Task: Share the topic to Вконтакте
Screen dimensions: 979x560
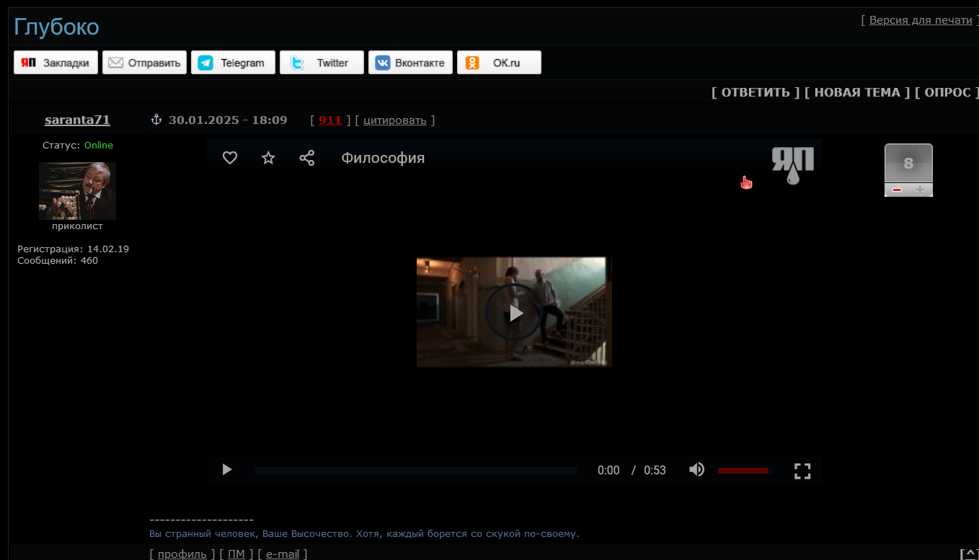Action: [410, 63]
